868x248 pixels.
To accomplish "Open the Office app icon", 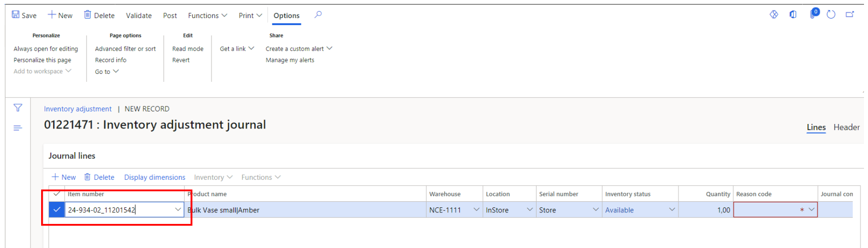I will 793,15.
